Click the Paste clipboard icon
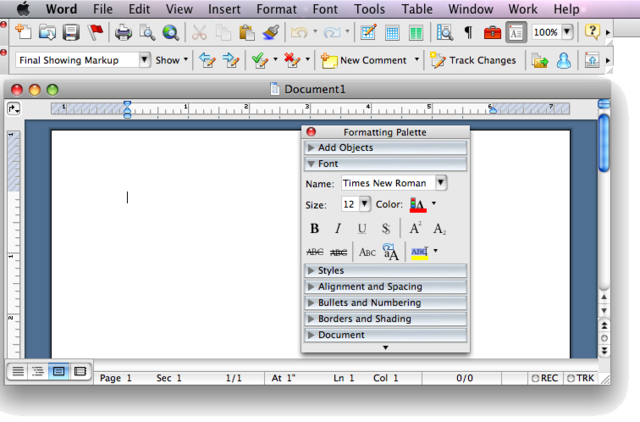This screenshot has width=640, height=422. point(247,32)
